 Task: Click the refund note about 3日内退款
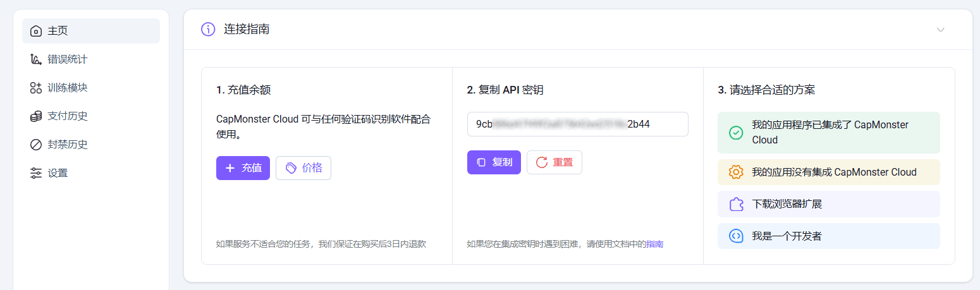pyautogui.click(x=321, y=244)
